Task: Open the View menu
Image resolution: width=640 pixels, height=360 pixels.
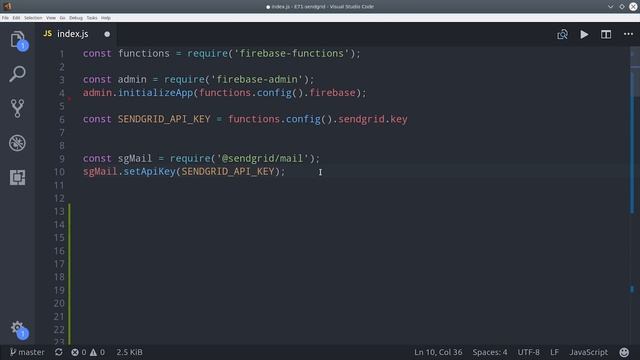Action: 51,18
